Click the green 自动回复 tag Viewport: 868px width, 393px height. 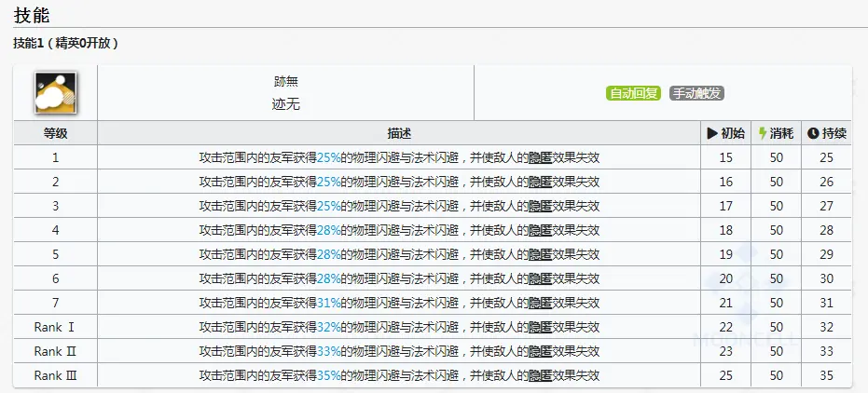(x=633, y=93)
